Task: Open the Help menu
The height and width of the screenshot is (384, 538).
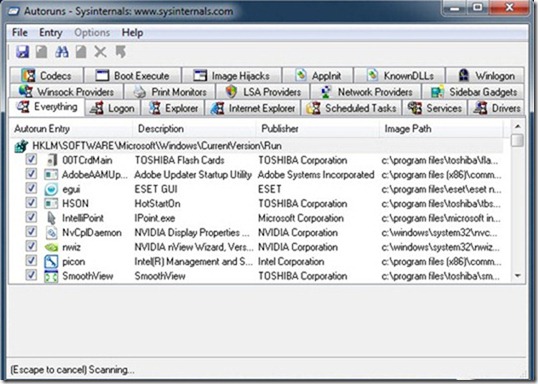Action: click(132, 33)
